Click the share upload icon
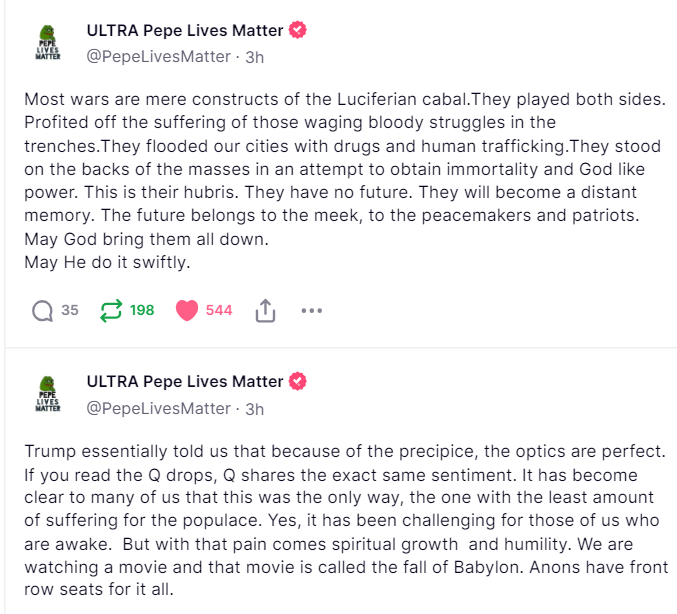The width and height of the screenshot is (677, 614). click(x=265, y=311)
